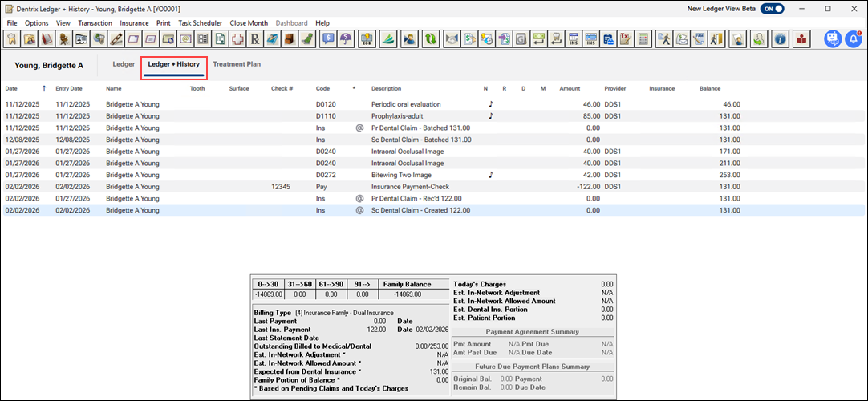The width and height of the screenshot is (868, 401).
Task: Click the green sail toolbar icon
Action: point(388,38)
